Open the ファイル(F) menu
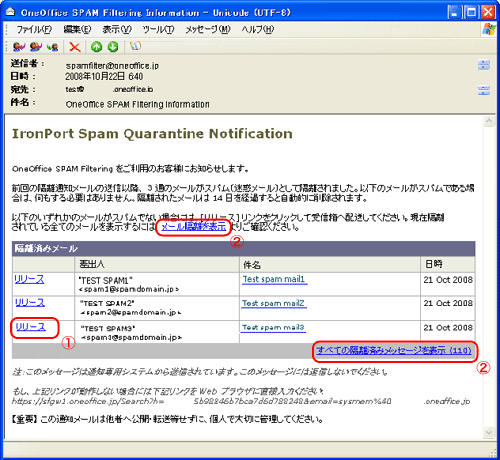Viewport: 500px width, 460px height. click(x=34, y=30)
